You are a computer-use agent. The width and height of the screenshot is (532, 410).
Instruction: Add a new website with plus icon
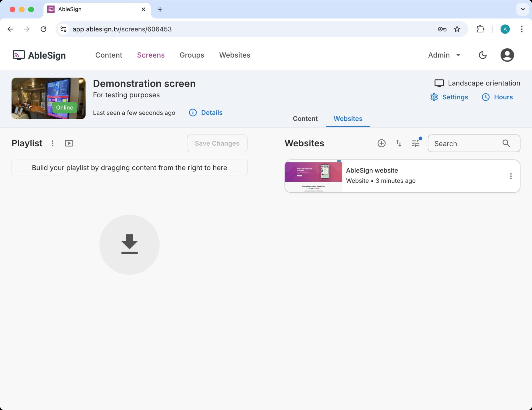(x=381, y=143)
